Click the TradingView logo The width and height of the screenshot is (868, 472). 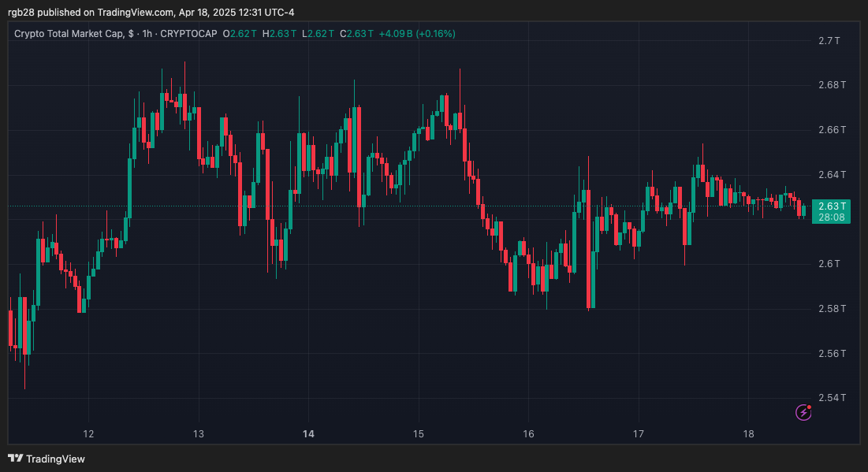click(47, 459)
